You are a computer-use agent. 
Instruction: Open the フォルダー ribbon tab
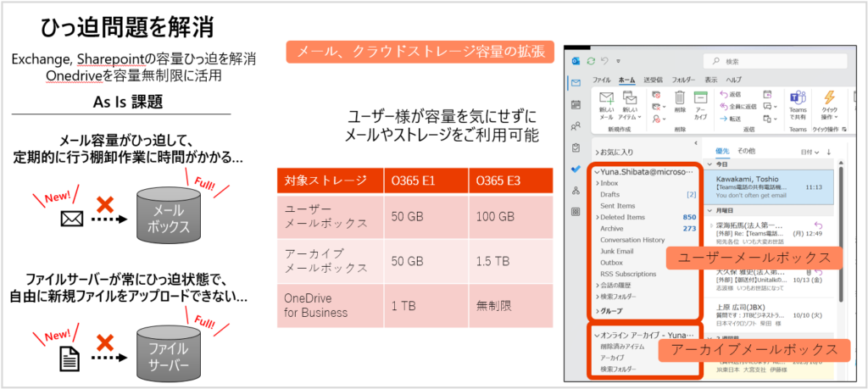684,80
